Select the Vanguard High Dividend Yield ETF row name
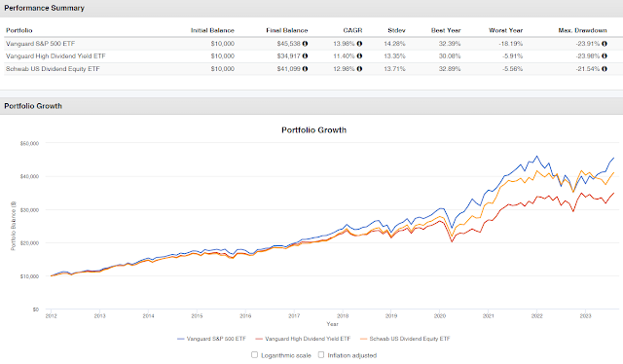This screenshot has height=364, width=623. 55,56
